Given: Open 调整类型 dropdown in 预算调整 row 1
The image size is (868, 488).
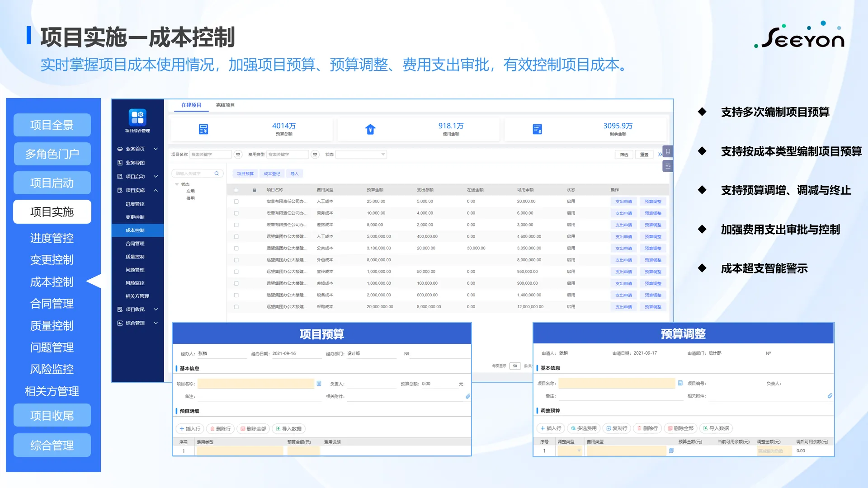Looking at the screenshot, I should [570, 450].
